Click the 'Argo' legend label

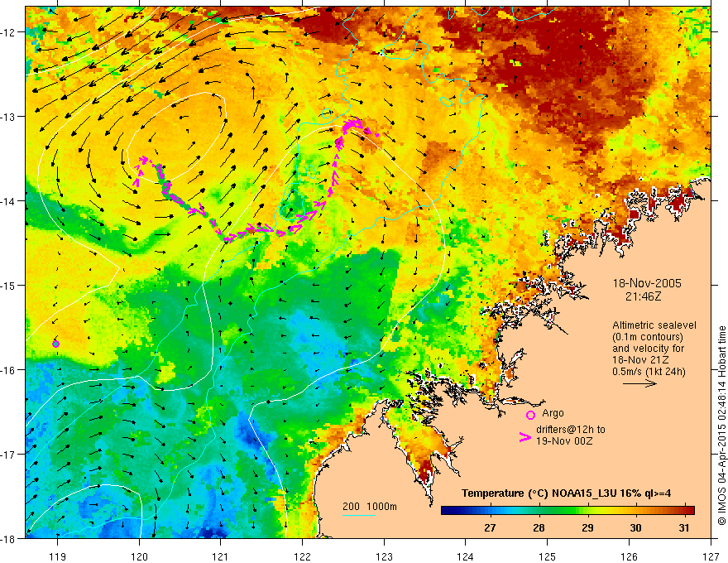coord(553,413)
